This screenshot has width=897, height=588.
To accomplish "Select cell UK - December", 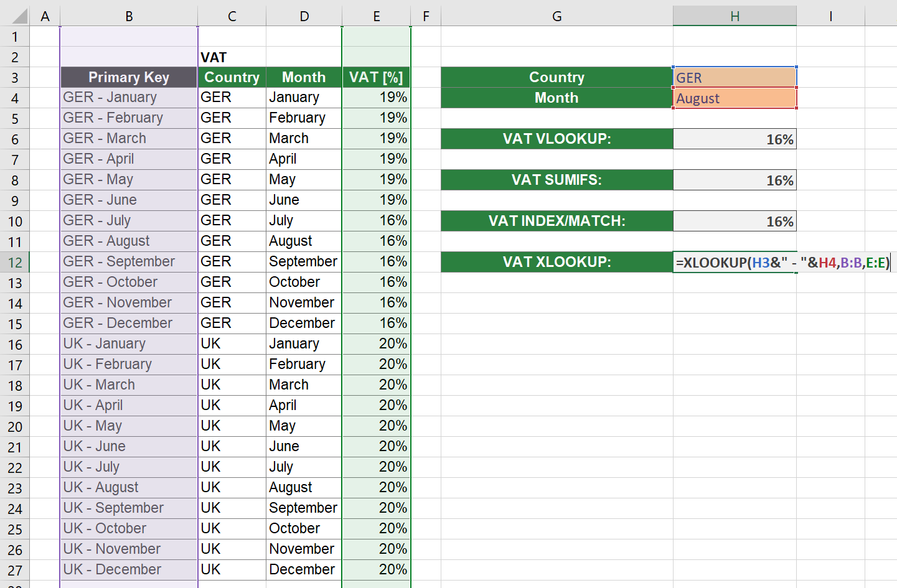I will click(129, 570).
